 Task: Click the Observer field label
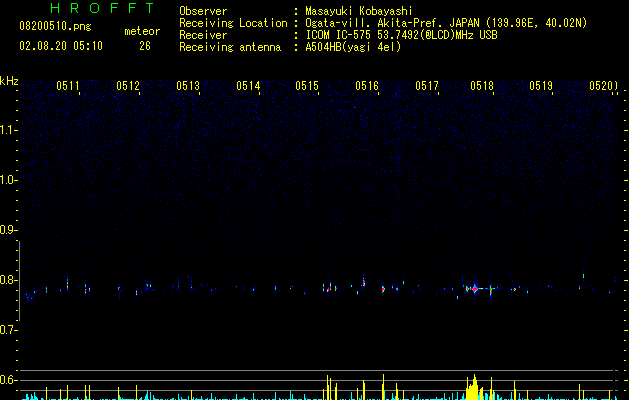click(203, 11)
